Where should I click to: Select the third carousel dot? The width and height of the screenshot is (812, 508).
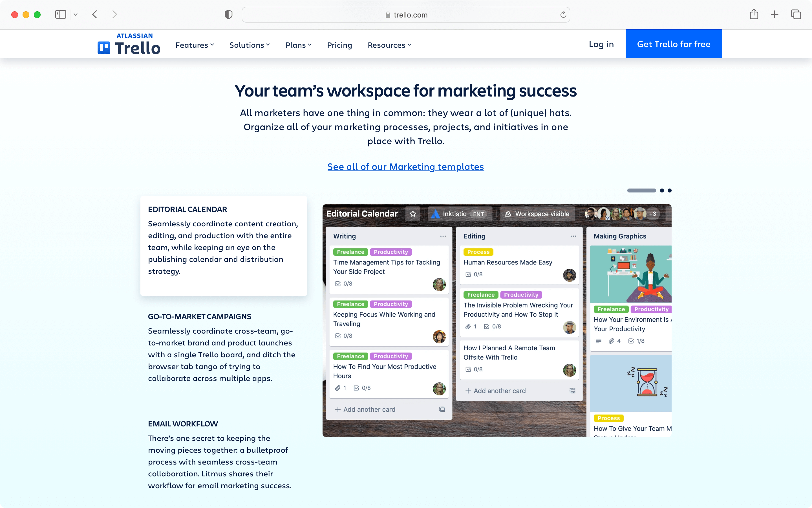pos(670,190)
